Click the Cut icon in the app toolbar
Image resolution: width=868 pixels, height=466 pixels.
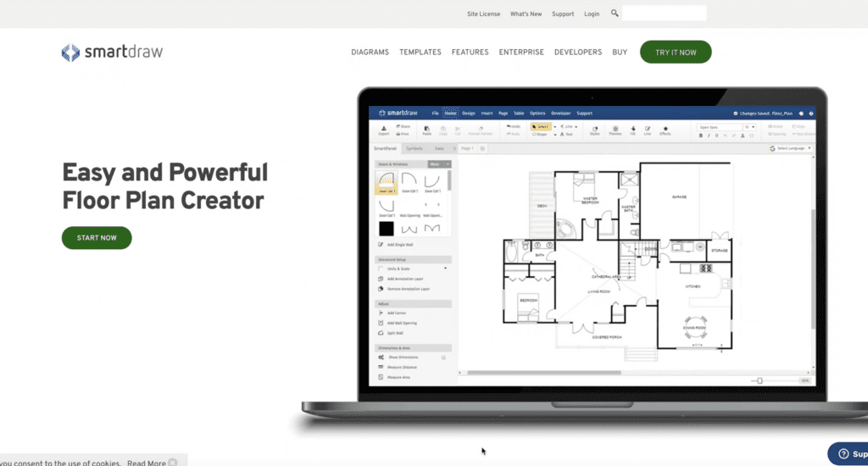point(457,130)
